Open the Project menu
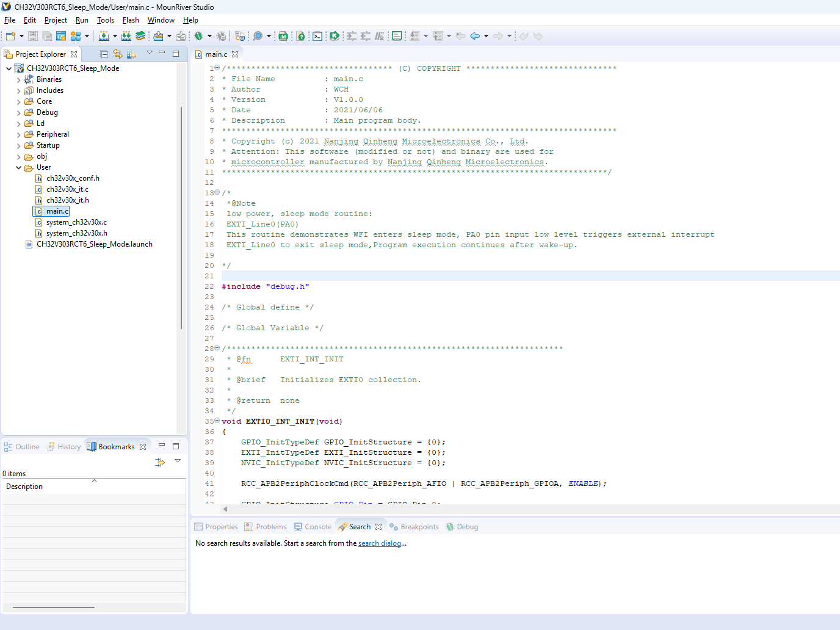 point(56,20)
